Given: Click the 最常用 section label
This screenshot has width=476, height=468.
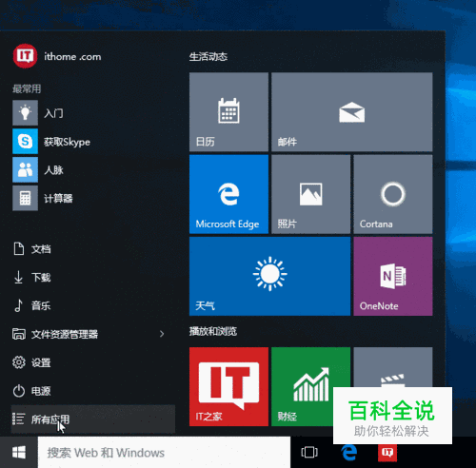Looking at the screenshot, I should click(27, 88).
